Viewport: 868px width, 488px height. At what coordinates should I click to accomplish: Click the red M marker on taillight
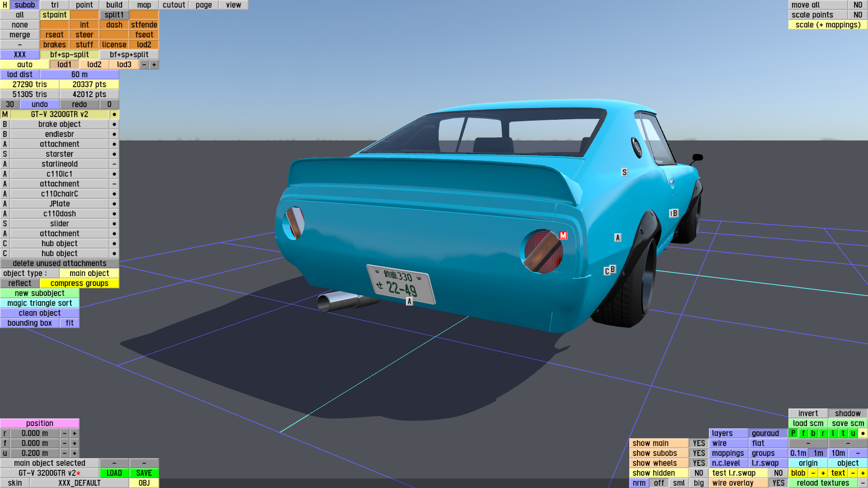[x=563, y=235]
